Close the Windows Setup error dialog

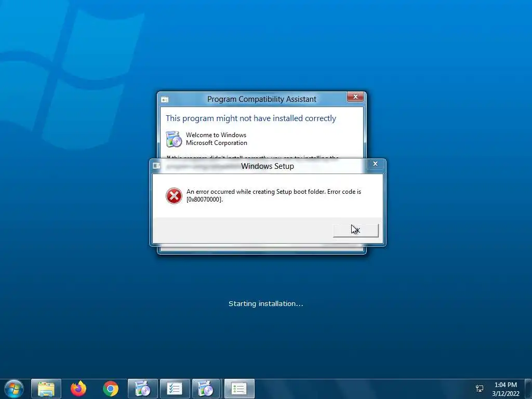click(375, 164)
